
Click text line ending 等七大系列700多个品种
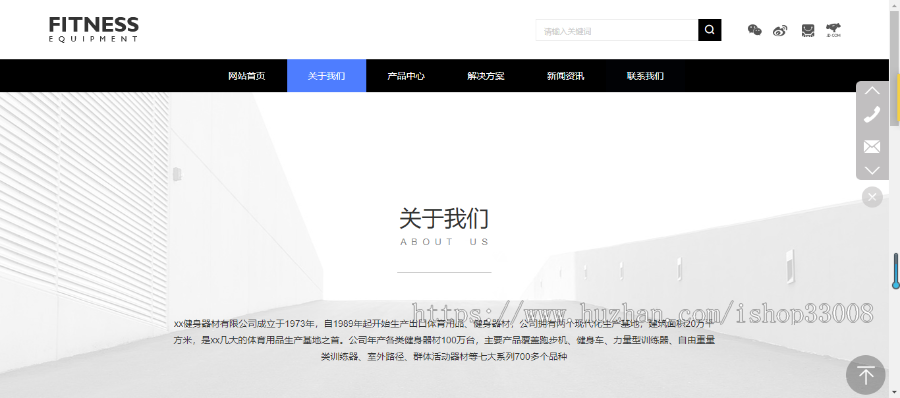[444, 357]
